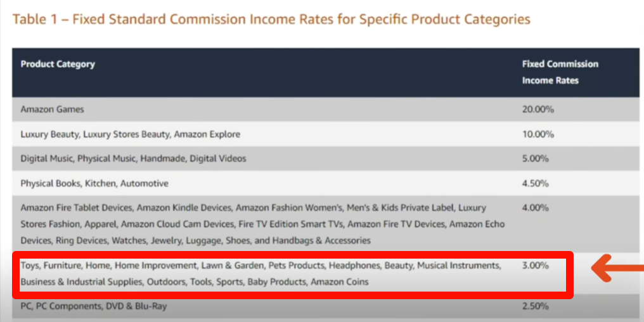Select the Physical Books, Kitchen, Automotive row
The image size is (644, 322).
coord(94,183)
